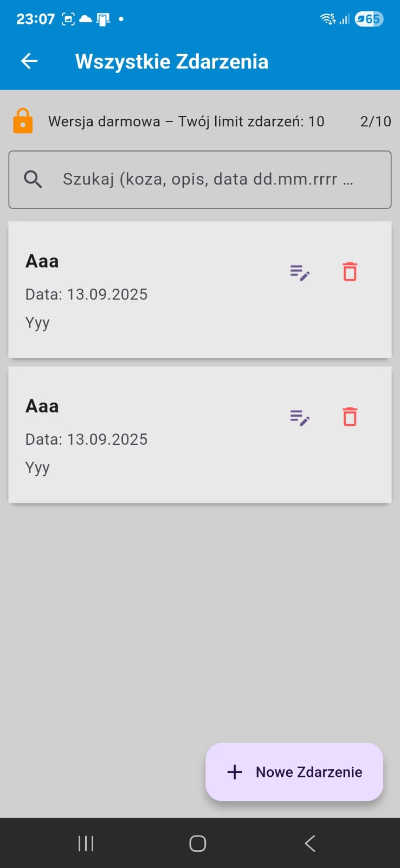Viewport: 400px width, 868px height.
Task: Tap the Wszystkie Zdarzenia title
Action: tap(171, 62)
